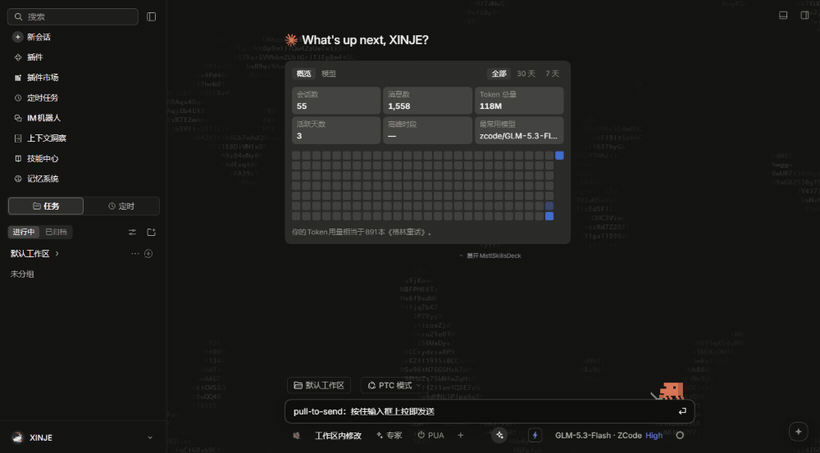Change the 工作区内修改 permission mode

coord(338,436)
